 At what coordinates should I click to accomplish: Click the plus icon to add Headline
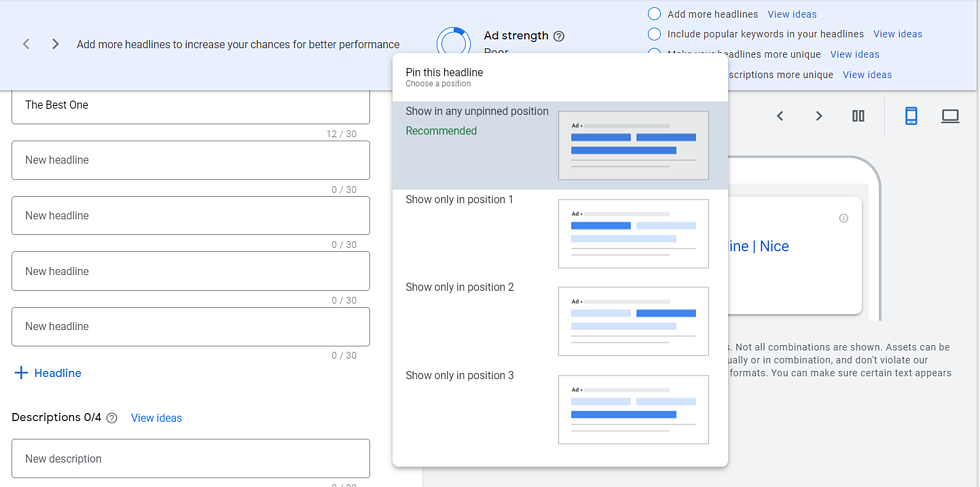(x=21, y=373)
